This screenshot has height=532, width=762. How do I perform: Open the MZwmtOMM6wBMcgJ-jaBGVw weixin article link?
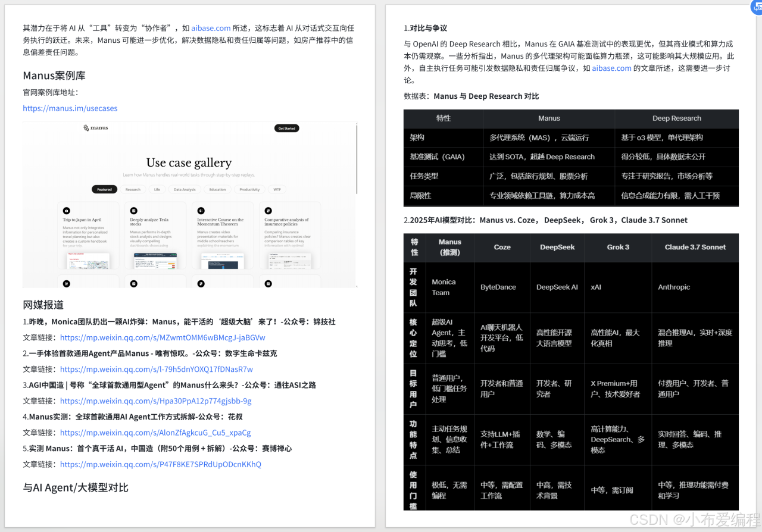(x=163, y=337)
